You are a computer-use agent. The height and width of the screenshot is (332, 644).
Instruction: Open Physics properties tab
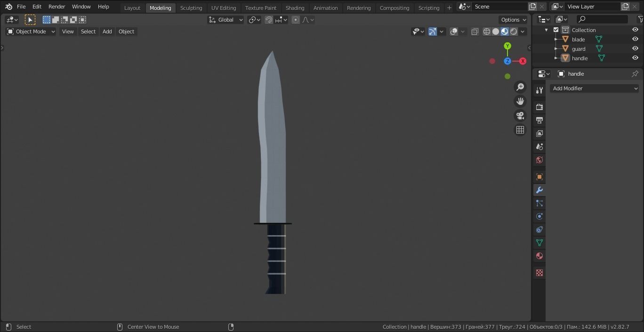tap(539, 216)
